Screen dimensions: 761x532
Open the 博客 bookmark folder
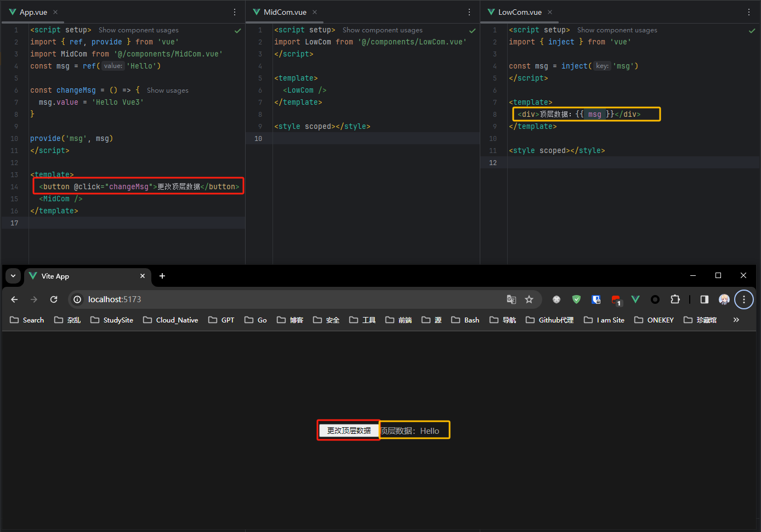pyautogui.click(x=290, y=320)
